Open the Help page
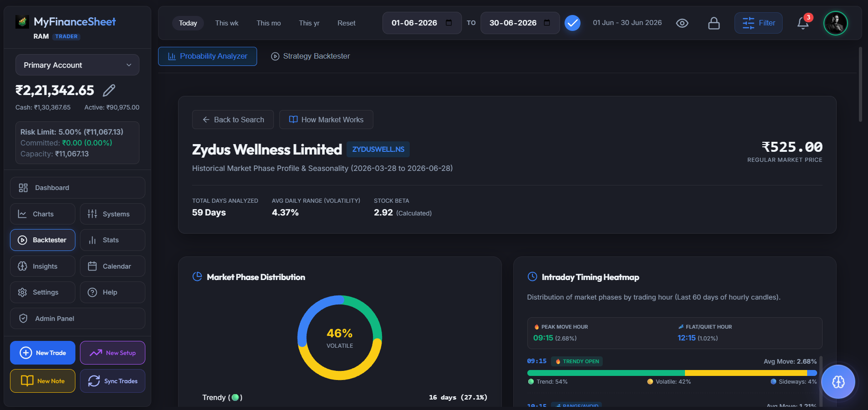 [113, 292]
